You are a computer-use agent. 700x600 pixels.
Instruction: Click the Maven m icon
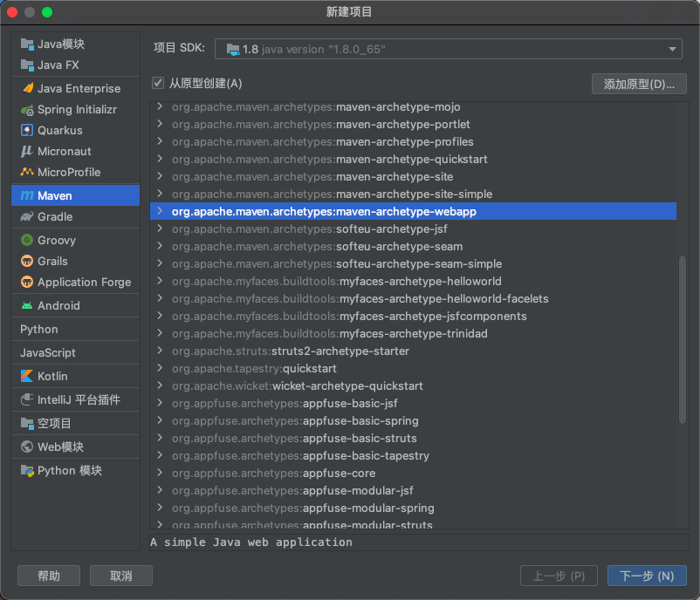coord(27,195)
